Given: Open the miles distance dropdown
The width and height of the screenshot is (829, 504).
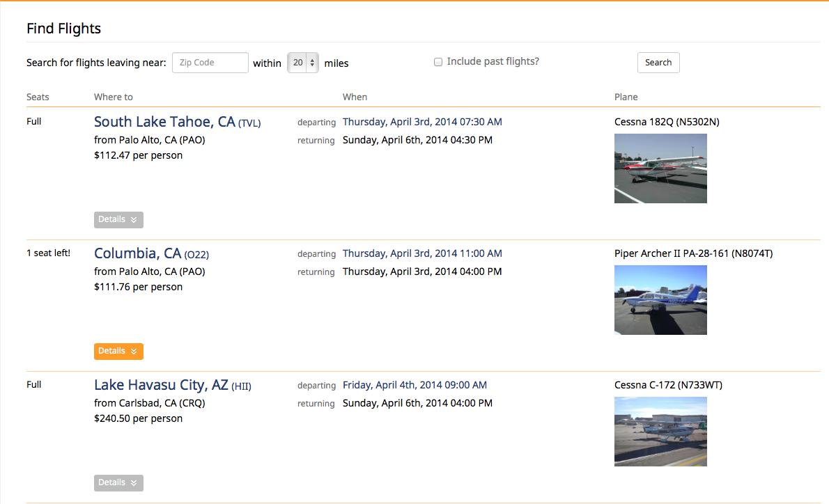Looking at the screenshot, I should coord(303,63).
